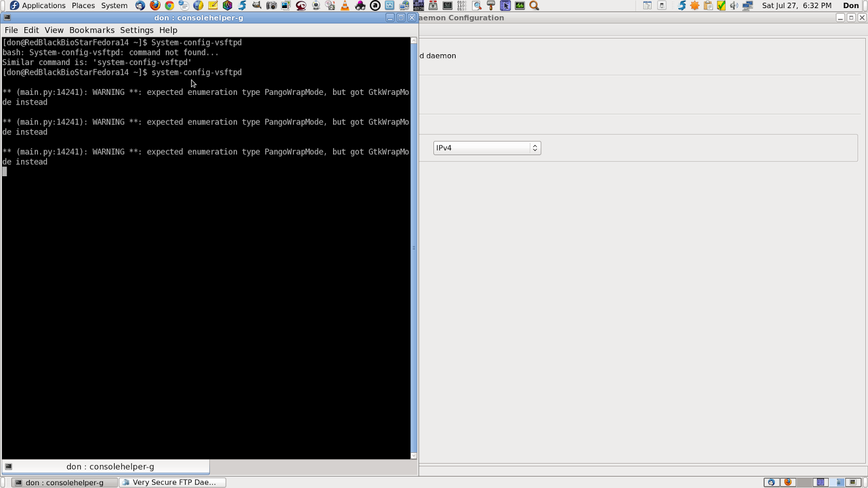868x488 pixels.
Task: Click the webcam launcher icon in panel
Action: coord(316,5)
